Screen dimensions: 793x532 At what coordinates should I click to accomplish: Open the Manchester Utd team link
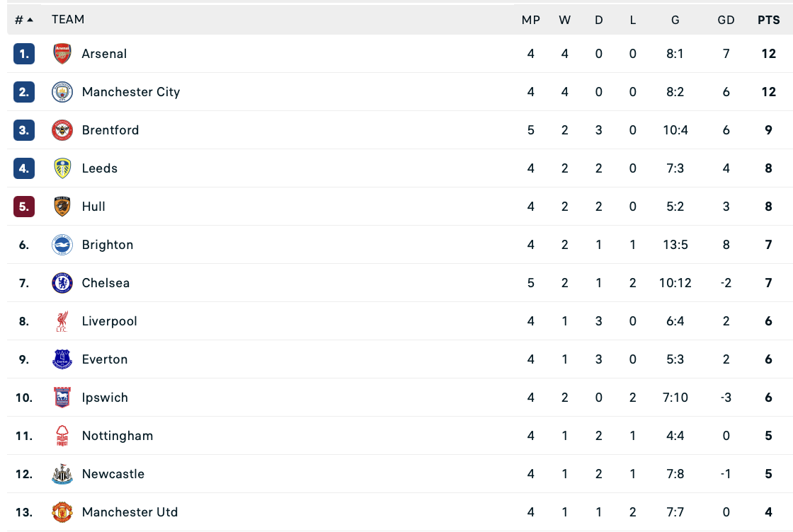tap(130, 512)
